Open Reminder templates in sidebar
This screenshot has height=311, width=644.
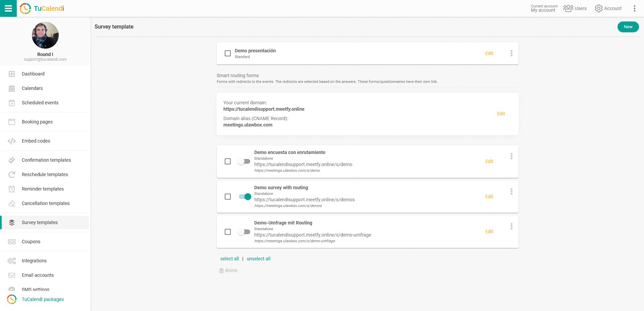point(43,189)
